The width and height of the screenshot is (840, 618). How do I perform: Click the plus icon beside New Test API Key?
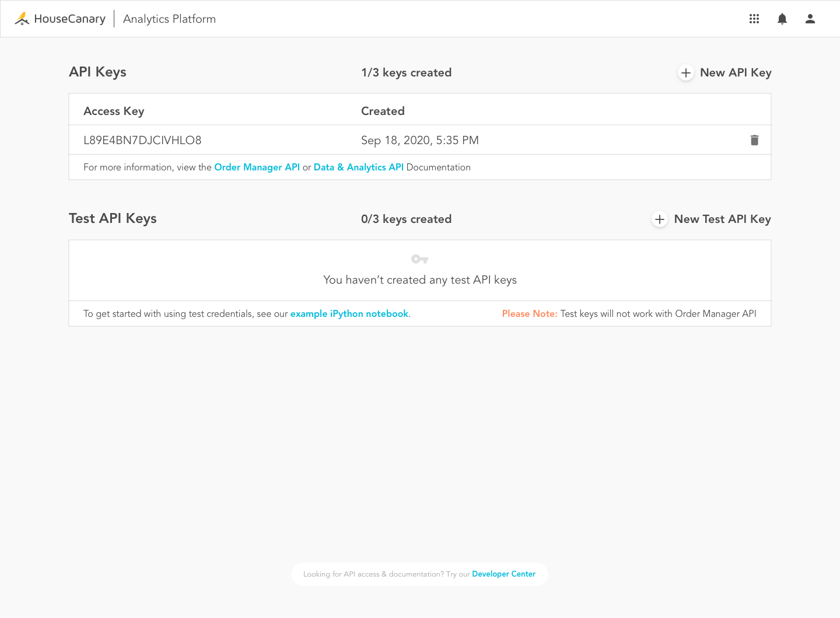click(659, 219)
